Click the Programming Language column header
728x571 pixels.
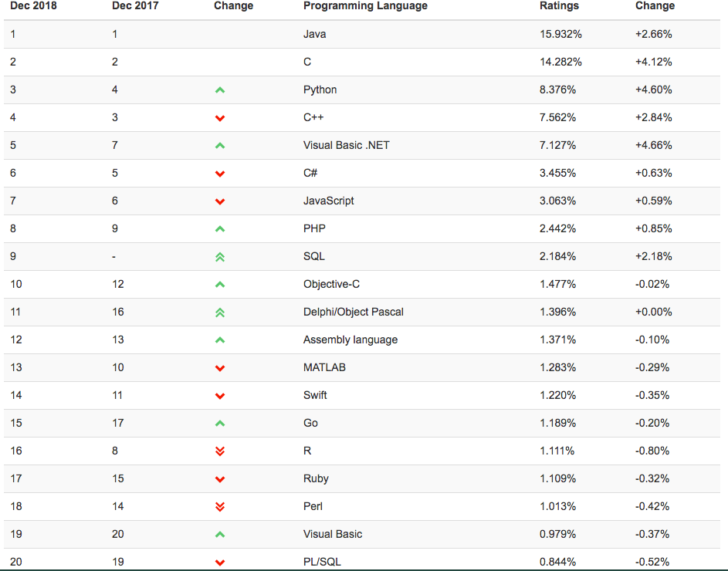pos(365,6)
